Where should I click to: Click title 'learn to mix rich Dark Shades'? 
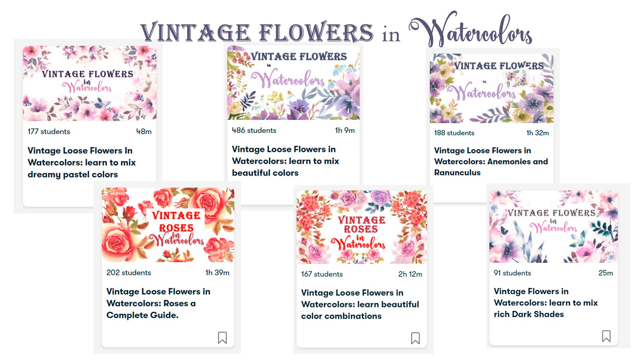tap(546, 303)
